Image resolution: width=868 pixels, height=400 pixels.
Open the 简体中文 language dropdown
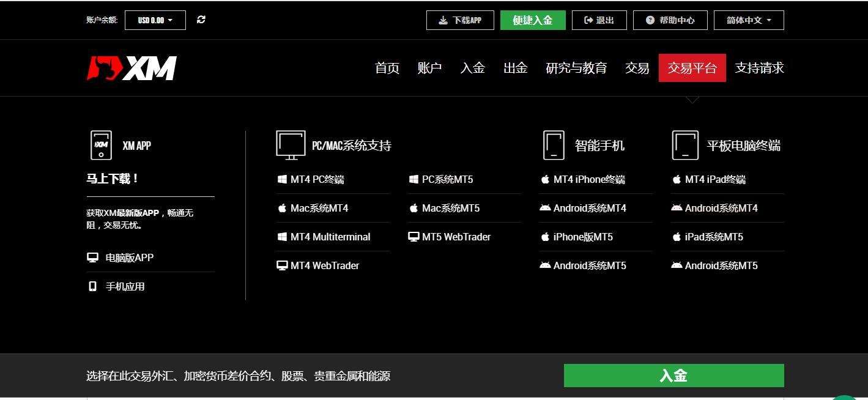(x=749, y=20)
